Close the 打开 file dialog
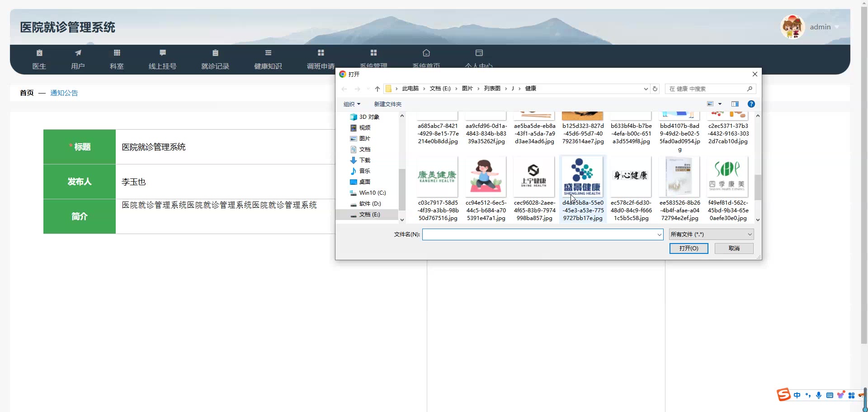The image size is (868, 412). [x=755, y=74]
